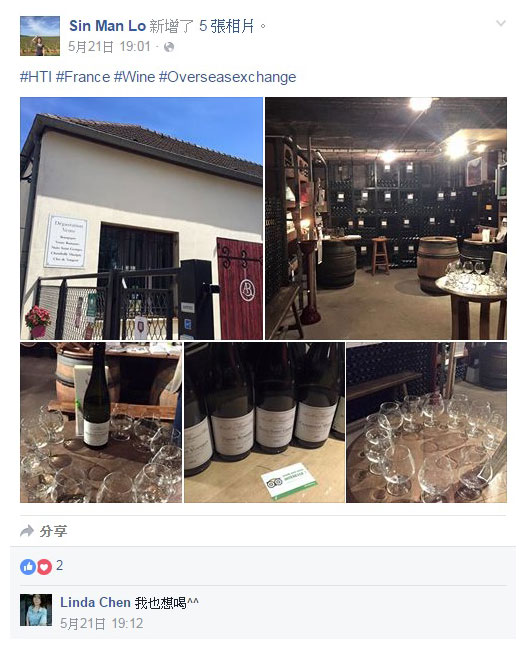Click the public globe privacy icon

coord(169,47)
